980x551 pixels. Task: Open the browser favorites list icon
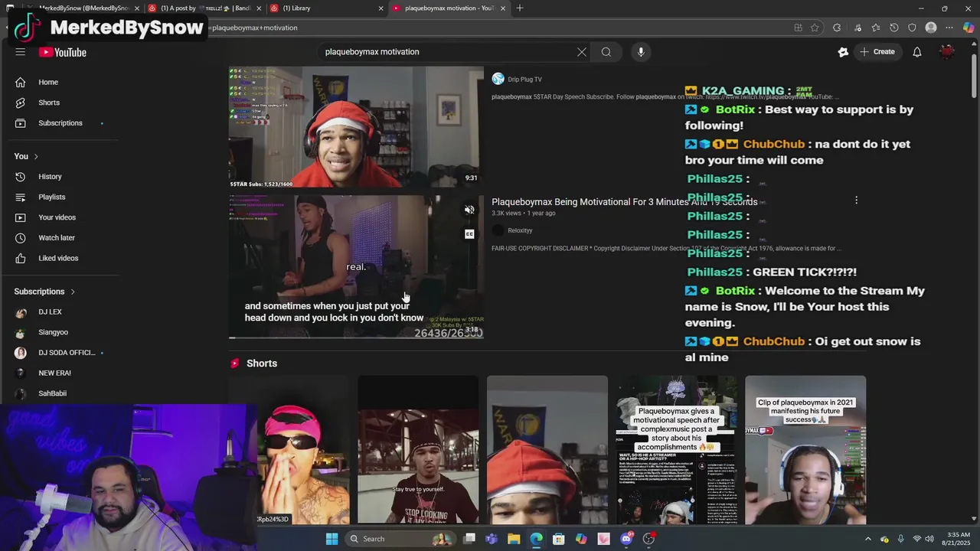[875, 28]
